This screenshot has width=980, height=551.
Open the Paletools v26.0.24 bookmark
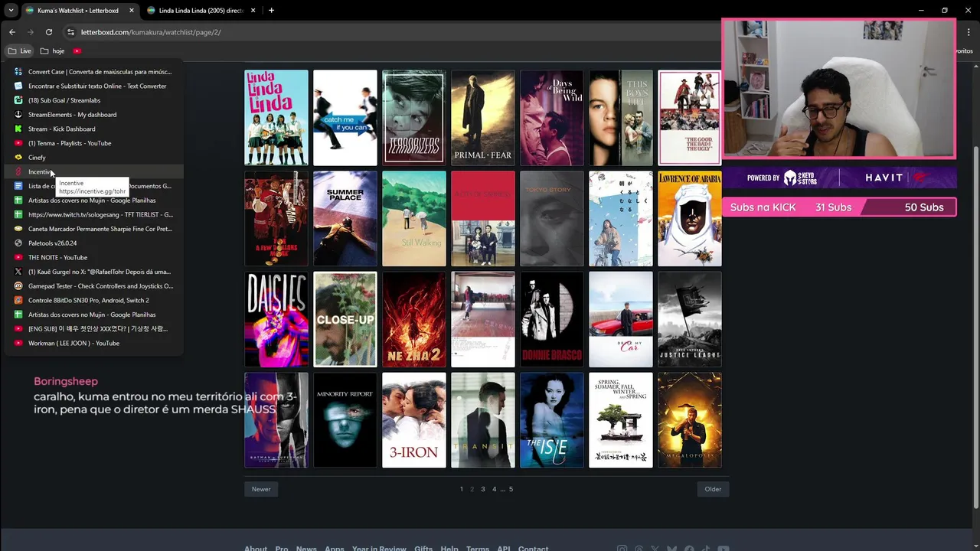93,243
